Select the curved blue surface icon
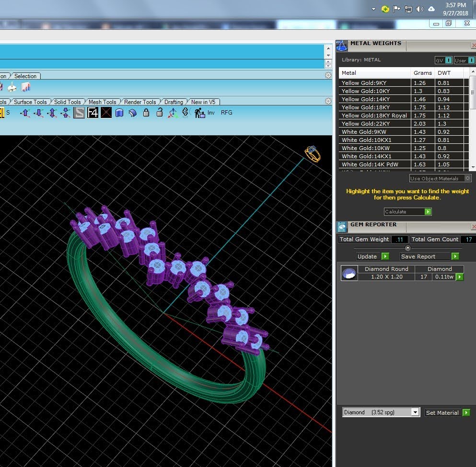The image size is (476, 467). click(x=133, y=113)
